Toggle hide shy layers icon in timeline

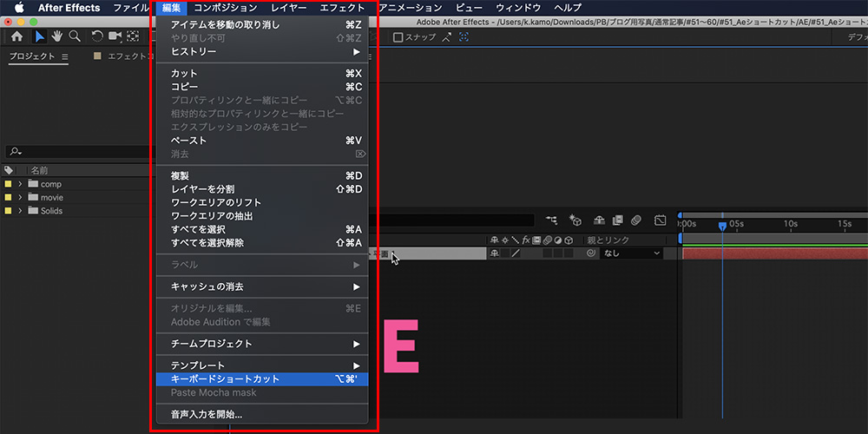599,220
